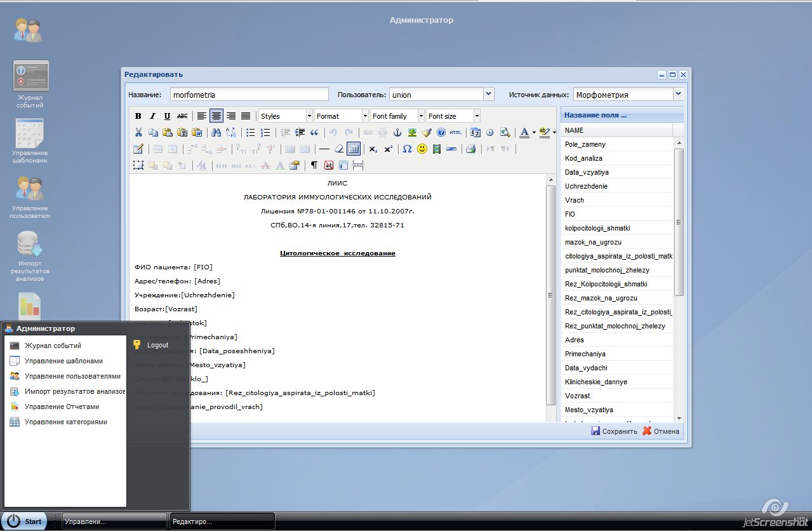Select Управление Отчетами in the start menu
The height and width of the screenshot is (531, 812).
62,407
